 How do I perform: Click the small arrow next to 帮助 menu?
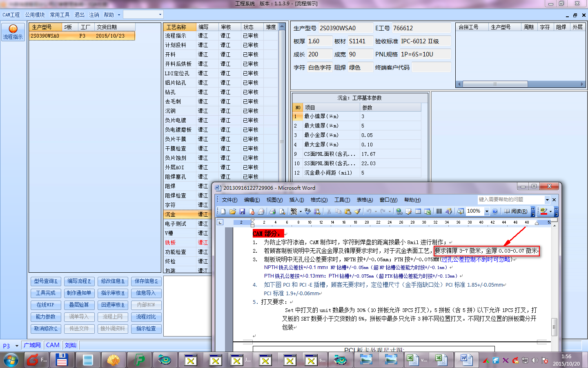tap(119, 15)
